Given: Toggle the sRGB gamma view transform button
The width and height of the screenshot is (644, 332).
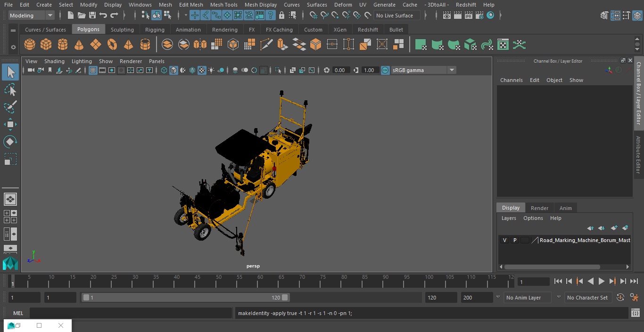Looking at the screenshot, I should pyautogui.click(x=385, y=70).
